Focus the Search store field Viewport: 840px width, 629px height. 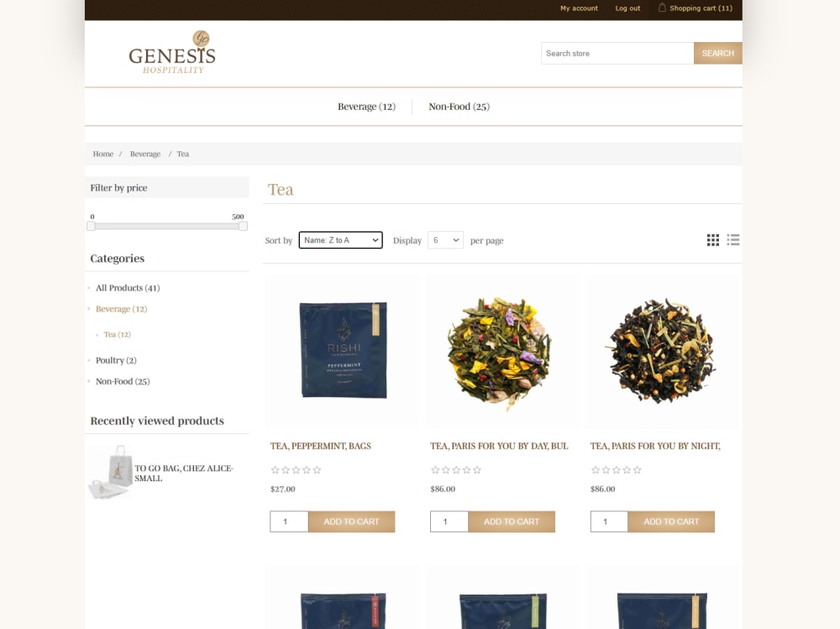(x=617, y=53)
